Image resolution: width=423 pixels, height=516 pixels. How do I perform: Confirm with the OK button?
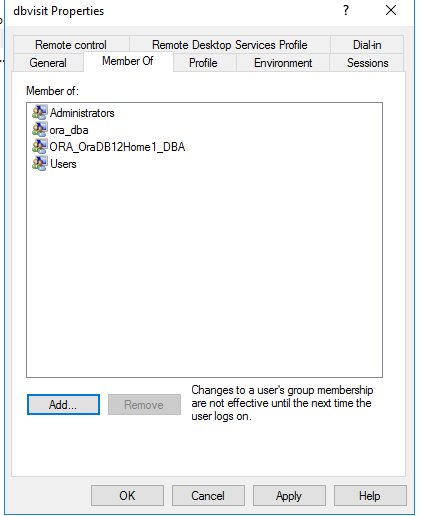point(127,495)
